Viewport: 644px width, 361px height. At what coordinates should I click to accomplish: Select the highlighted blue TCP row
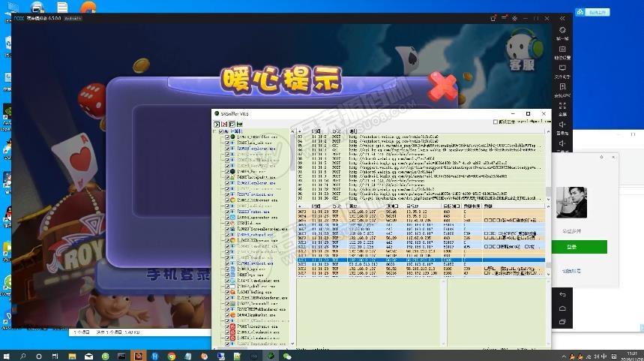tap(421, 260)
